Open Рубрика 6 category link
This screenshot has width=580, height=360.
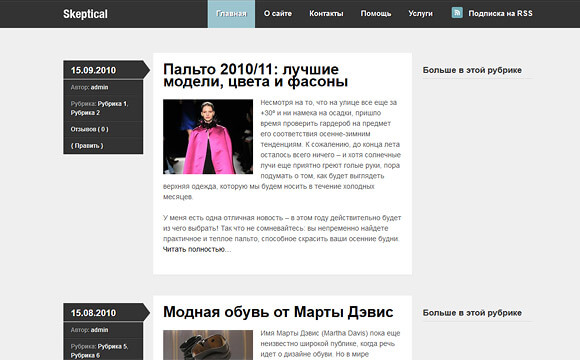click(x=85, y=356)
